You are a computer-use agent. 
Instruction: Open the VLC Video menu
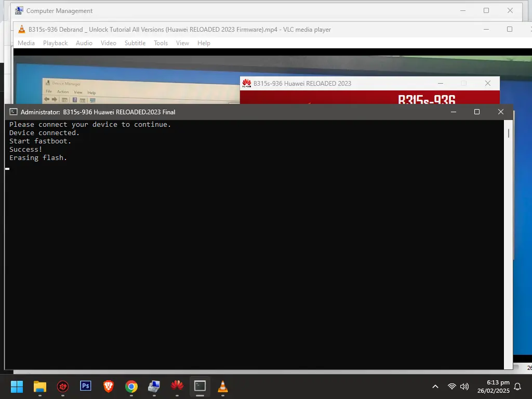[x=109, y=43]
